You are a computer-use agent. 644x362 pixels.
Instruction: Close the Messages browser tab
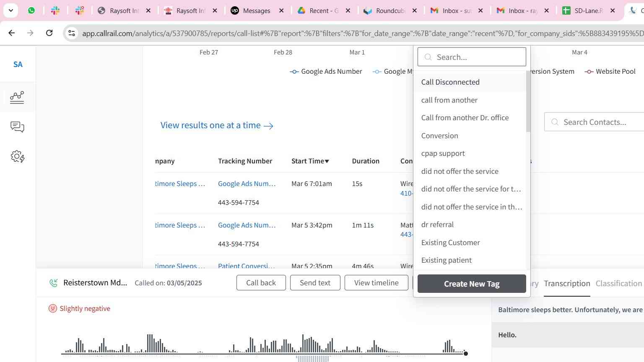pos(281,10)
